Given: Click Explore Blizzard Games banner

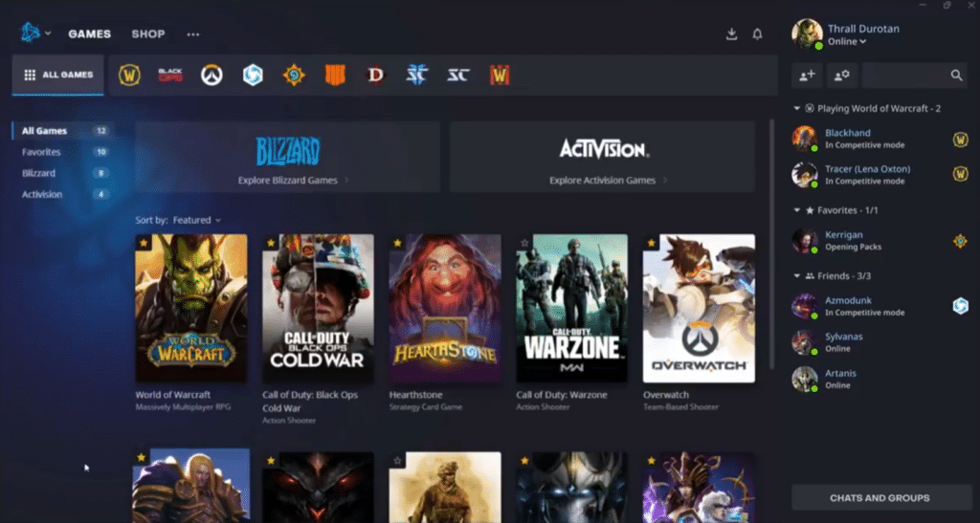Looking at the screenshot, I should click(287, 157).
